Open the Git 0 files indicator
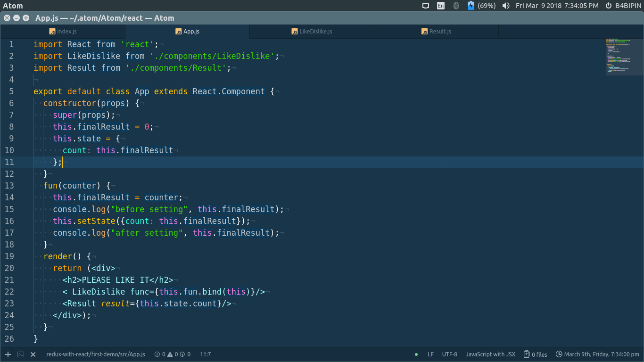The width and height of the screenshot is (644, 362). (x=535, y=354)
